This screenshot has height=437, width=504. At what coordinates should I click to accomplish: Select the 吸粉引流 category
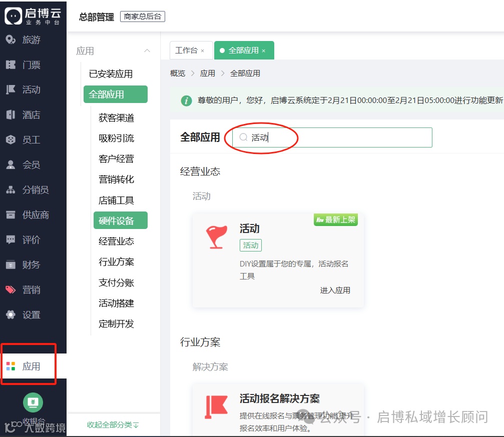click(116, 138)
